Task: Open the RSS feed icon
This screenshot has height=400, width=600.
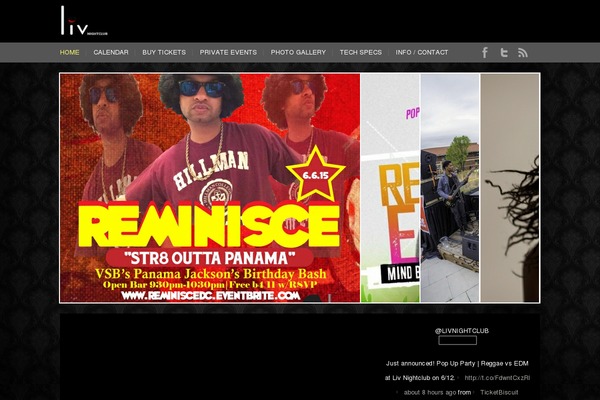Action: pyautogui.click(x=523, y=52)
